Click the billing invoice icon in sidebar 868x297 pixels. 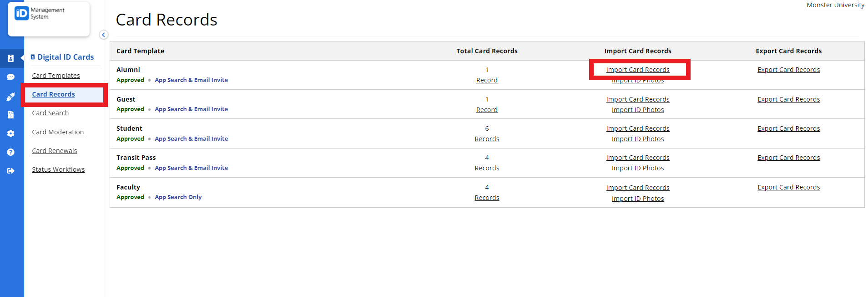click(x=11, y=115)
